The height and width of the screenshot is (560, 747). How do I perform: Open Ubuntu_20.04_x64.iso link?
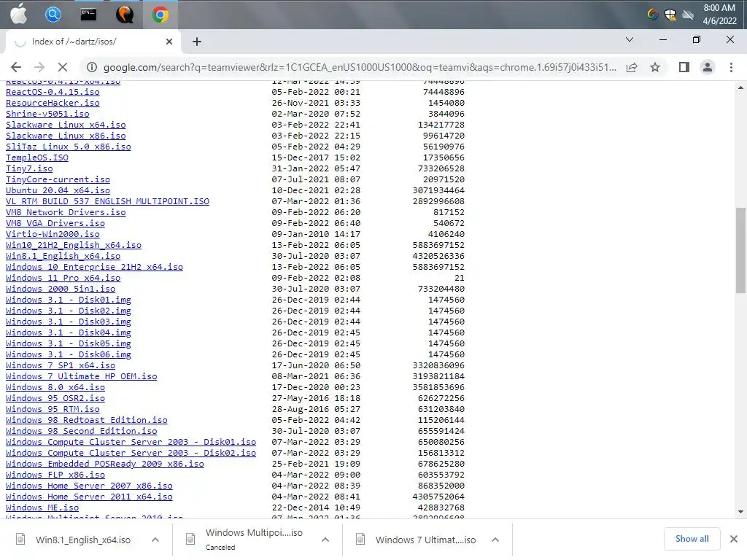(x=58, y=190)
